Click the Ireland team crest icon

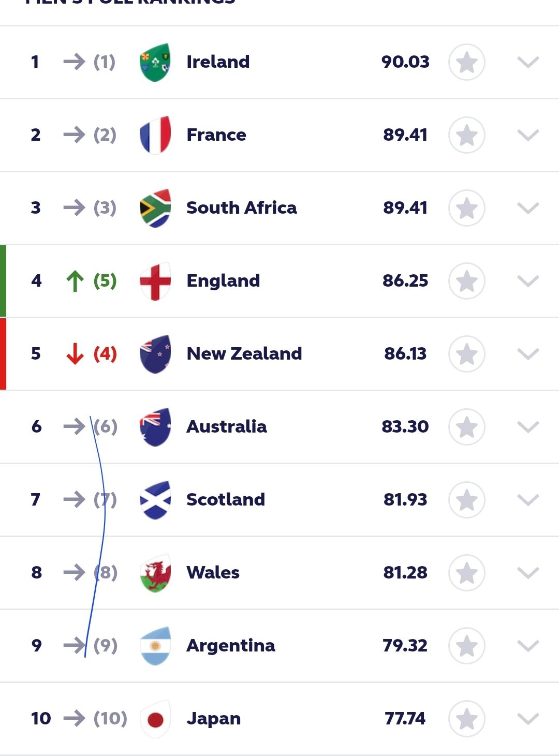click(x=155, y=62)
